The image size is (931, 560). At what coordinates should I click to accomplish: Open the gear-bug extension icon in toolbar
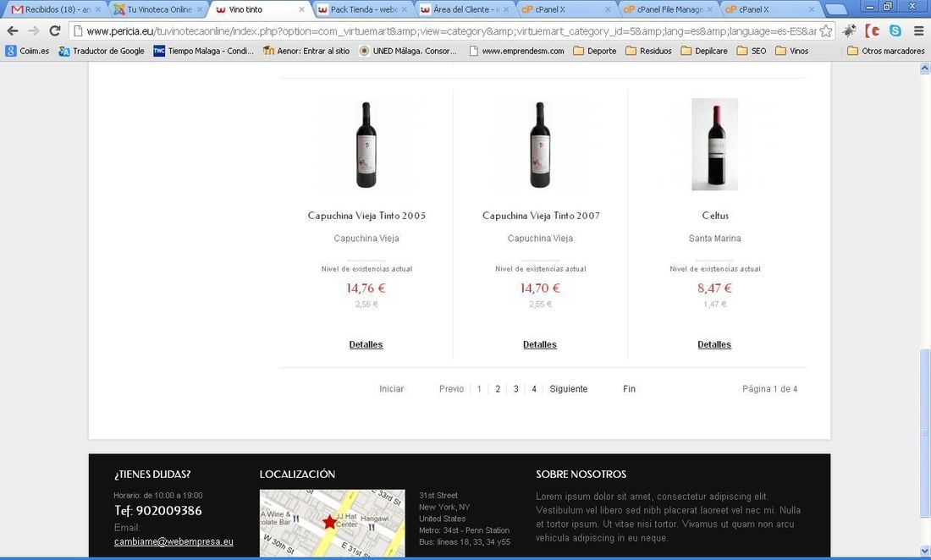point(850,30)
